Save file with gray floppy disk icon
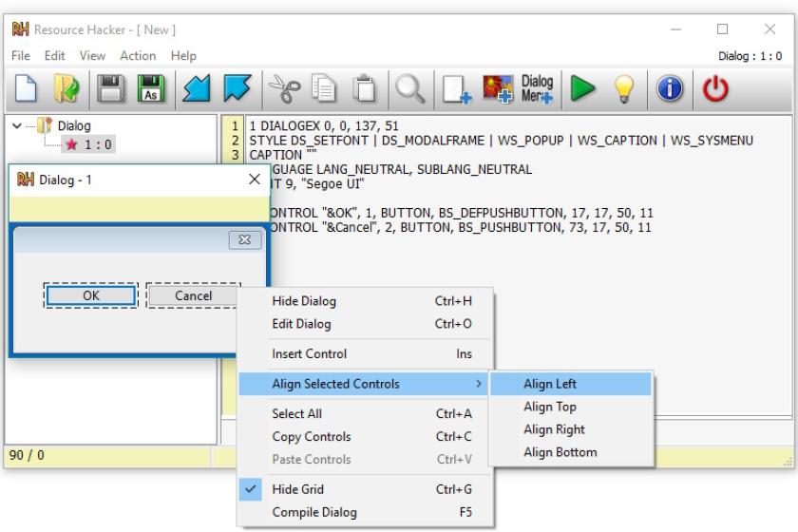The width and height of the screenshot is (798, 532). (x=110, y=88)
